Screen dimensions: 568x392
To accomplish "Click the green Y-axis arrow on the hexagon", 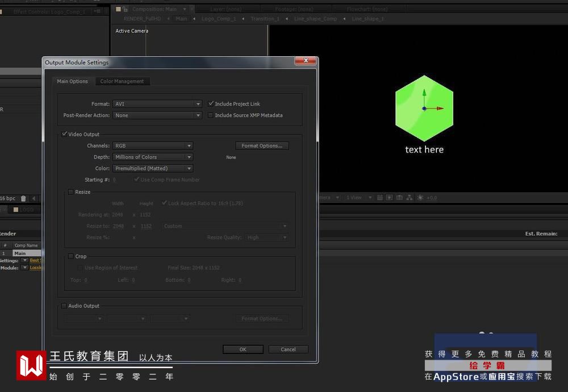I will pos(424,93).
